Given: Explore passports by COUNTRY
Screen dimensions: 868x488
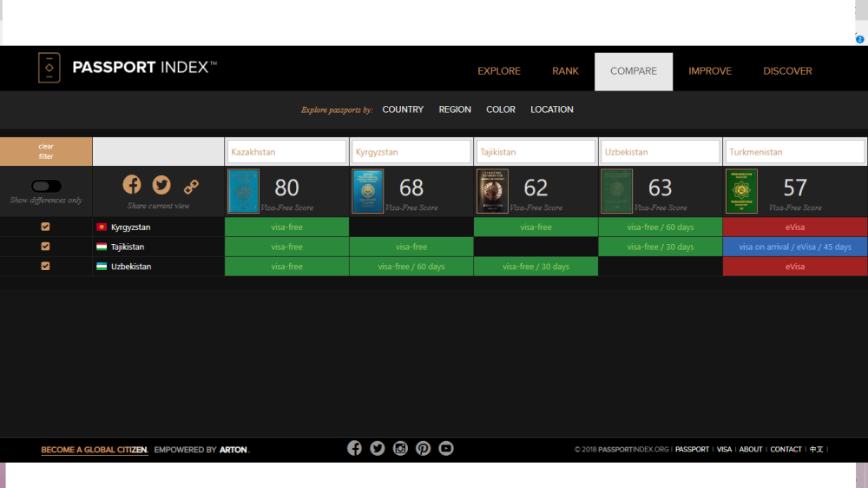Looking at the screenshot, I should (403, 109).
